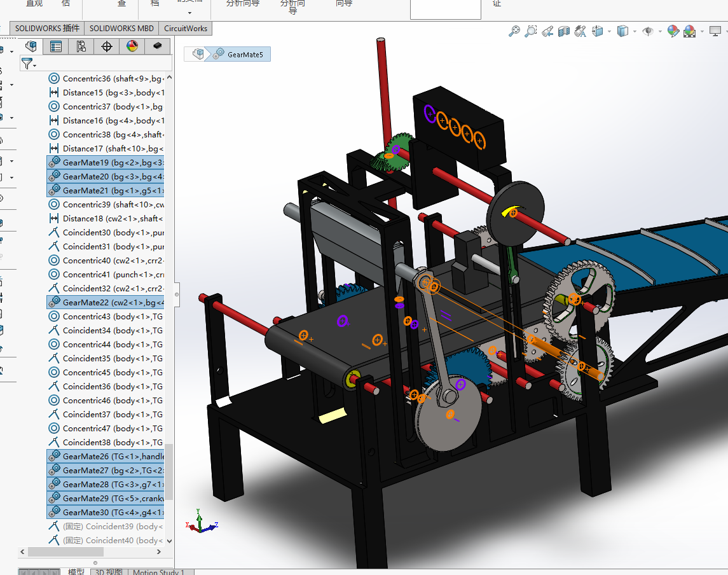Click assembly cube icon in breadcrumb
This screenshot has height=575, width=728.
click(198, 54)
